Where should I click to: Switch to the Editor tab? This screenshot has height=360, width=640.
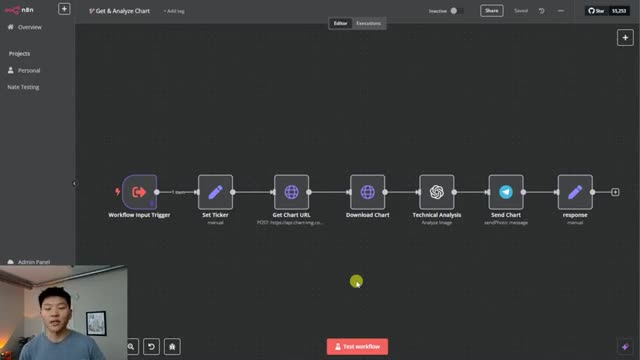(x=340, y=23)
